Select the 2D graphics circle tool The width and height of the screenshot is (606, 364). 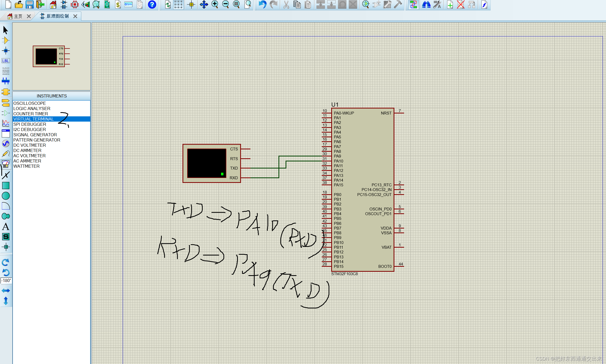pos(6,196)
